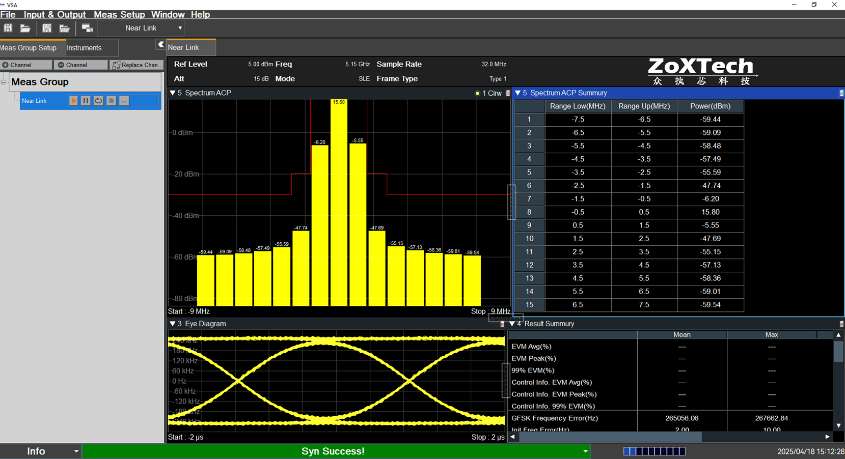The image size is (845, 459).
Task: Click the 'Range Low(MHz)' column header
Action: coord(578,106)
